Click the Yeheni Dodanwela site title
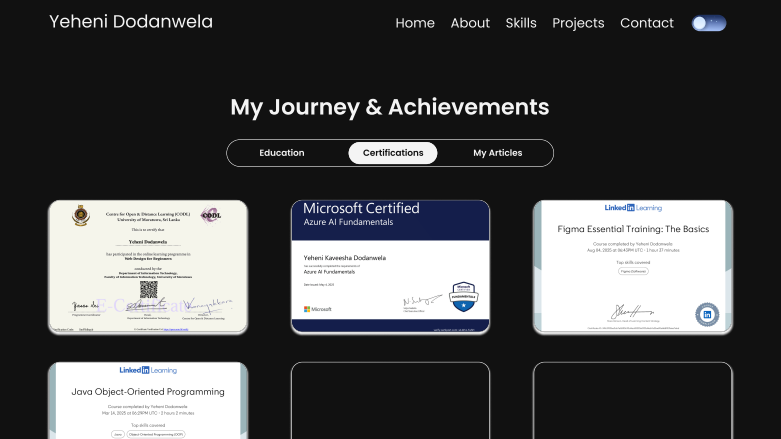The image size is (781, 439). (x=131, y=22)
